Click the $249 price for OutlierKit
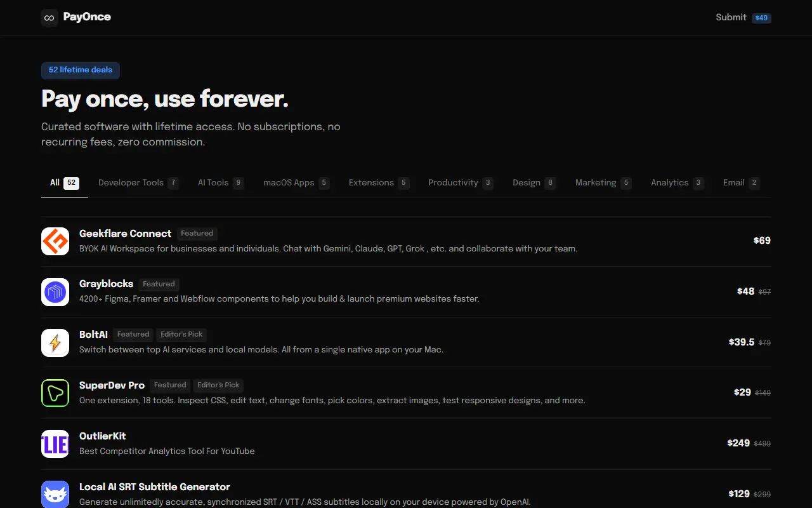Viewport: 812px width, 508px height. tap(738, 443)
